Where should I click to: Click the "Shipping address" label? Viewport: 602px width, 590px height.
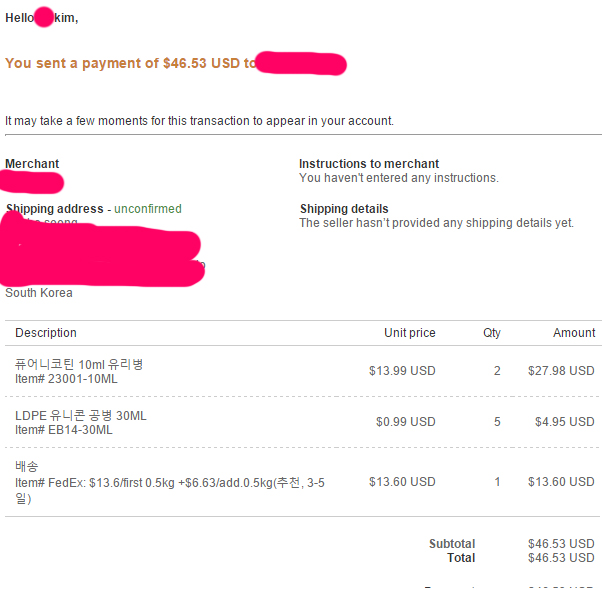tap(54, 209)
